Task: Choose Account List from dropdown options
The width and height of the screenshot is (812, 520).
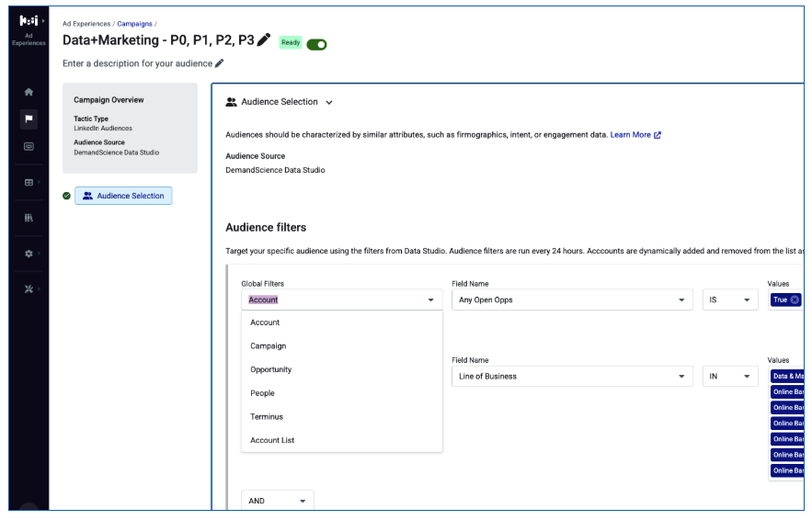Action: click(x=272, y=440)
